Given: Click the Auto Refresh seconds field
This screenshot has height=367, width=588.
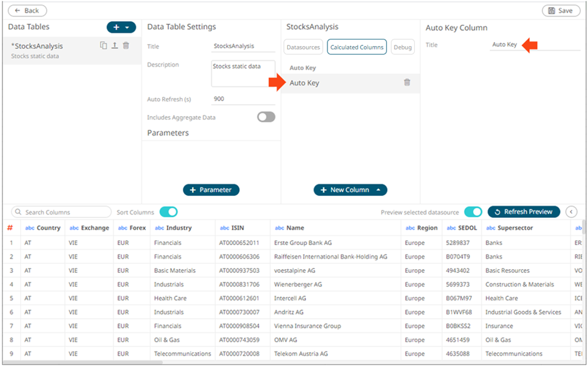Looking at the screenshot, I should [243, 99].
